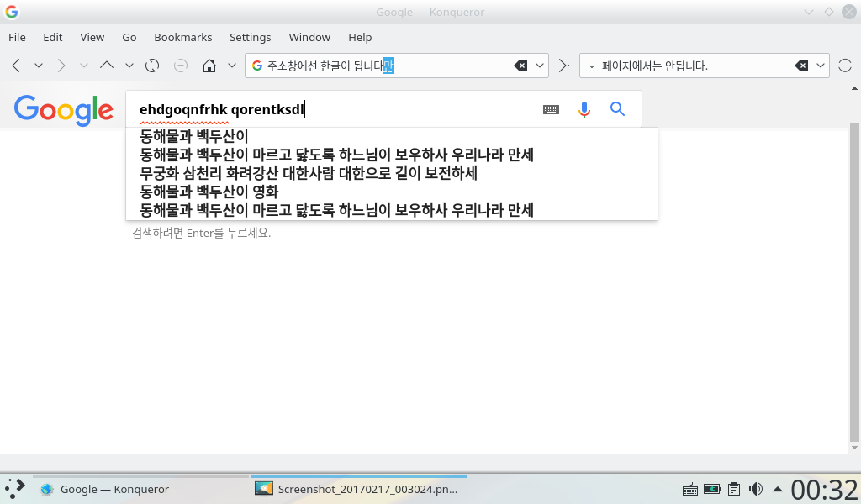This screenshot has width=861, height=504.
Task: Expand the toolbar search bar dropdown arrow
Action: tap(821, 66)
